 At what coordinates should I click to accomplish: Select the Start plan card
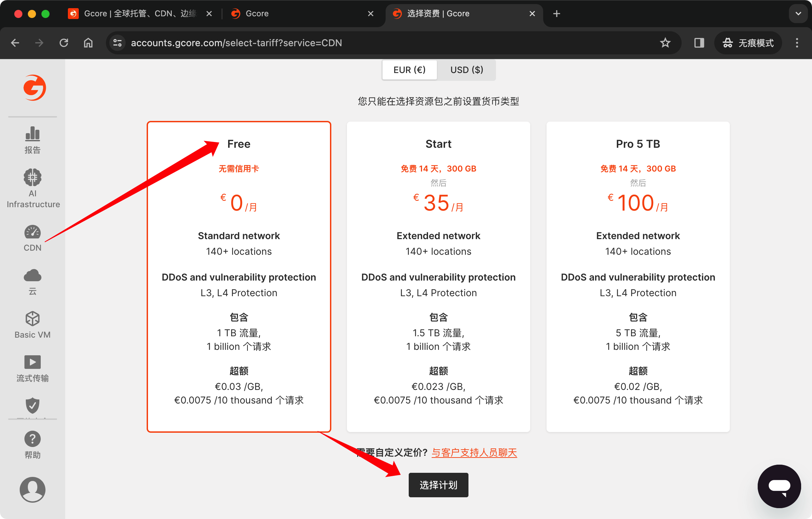coord(439,276)
